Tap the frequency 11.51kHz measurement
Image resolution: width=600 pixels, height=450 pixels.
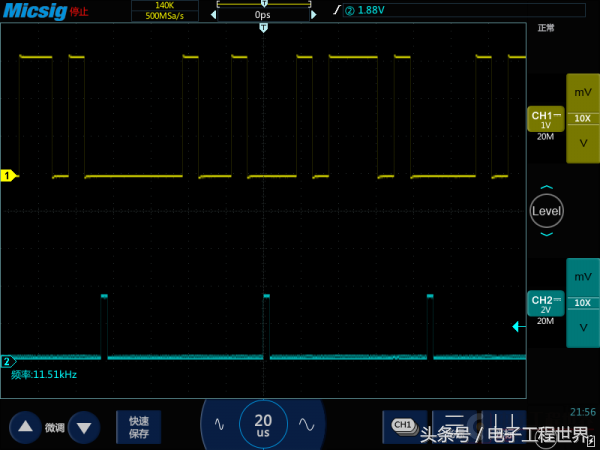coord(44,374)
